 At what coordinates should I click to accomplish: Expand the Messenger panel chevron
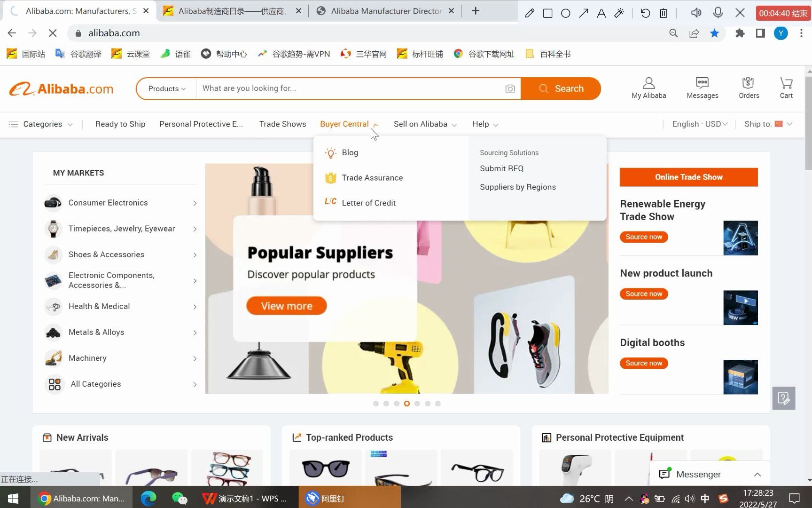tap(757, 475)
